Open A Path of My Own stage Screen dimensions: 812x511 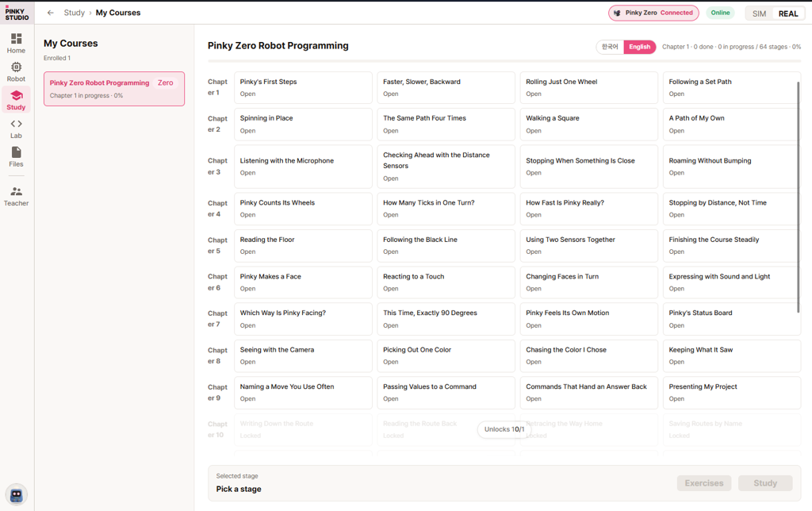click(730, 125)
